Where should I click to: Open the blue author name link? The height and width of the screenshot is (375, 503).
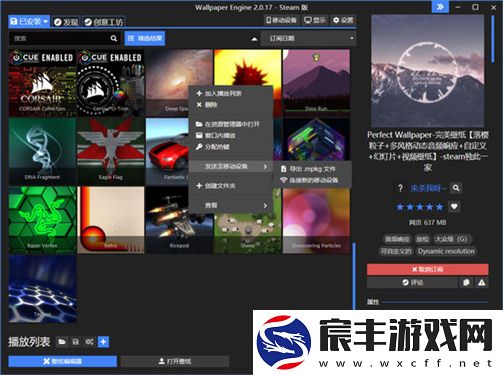[x=428, y=188]
